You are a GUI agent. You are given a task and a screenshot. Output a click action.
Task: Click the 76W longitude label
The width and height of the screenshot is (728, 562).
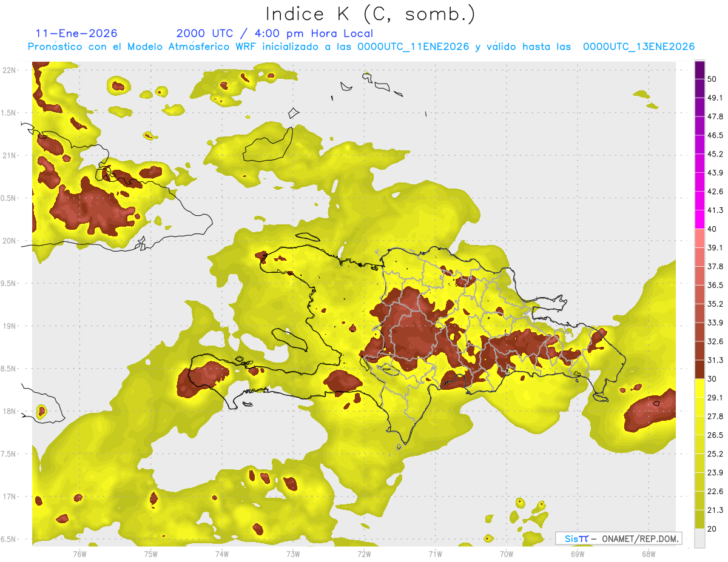[x=79, y=554]
